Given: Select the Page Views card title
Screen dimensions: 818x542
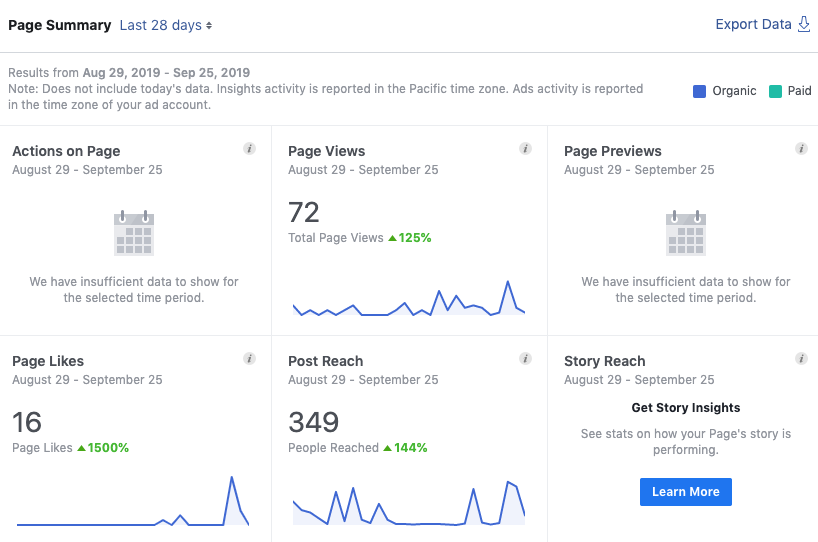Looking at the screenshot, I should [x=326, y=151].
